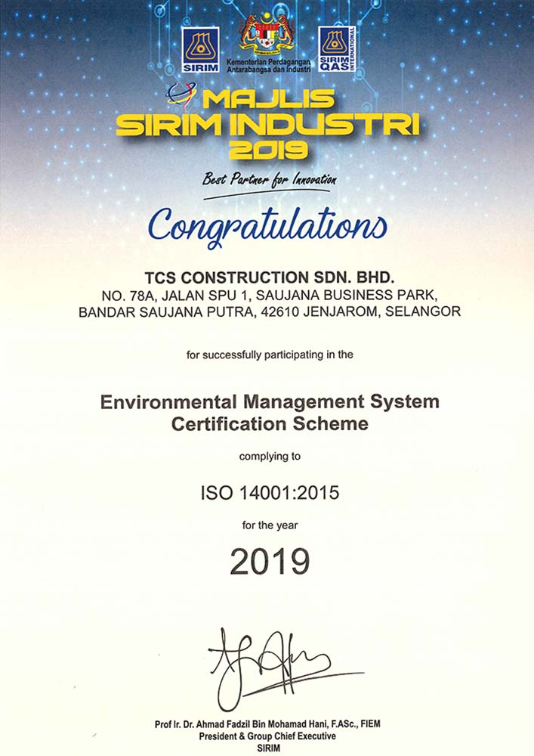Click 'President & Group Chief Executive' title
The image size is (534, 756).
(267, 736)
